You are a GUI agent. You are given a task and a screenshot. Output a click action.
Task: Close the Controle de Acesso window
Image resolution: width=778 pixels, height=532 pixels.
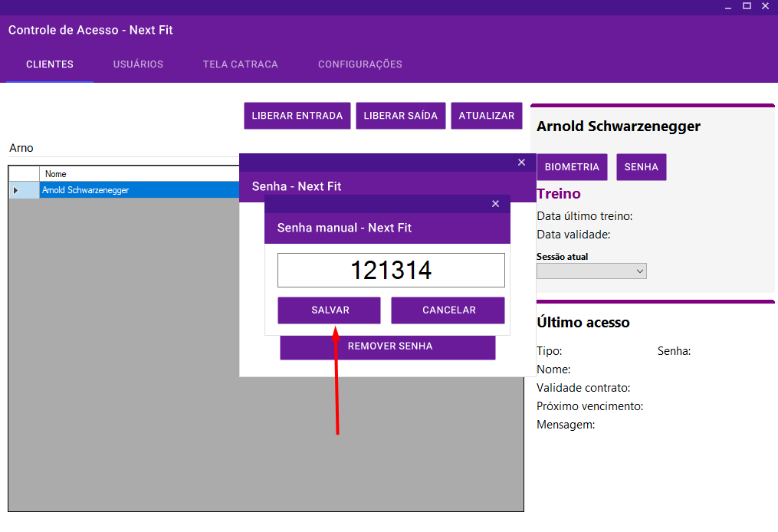765,6
